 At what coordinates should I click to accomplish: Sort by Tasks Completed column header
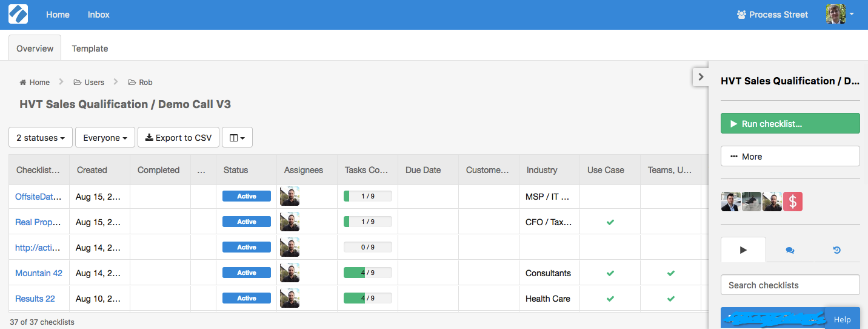click(x=367, y=170)
